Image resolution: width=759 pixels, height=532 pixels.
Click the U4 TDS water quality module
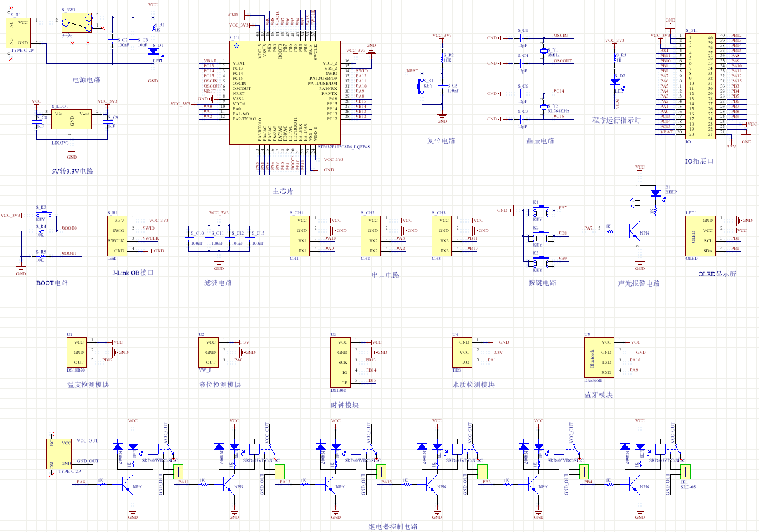(x=462, y=353)
